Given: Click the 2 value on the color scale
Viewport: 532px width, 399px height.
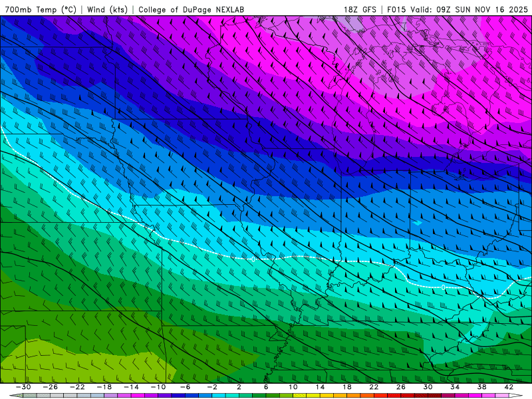Looking at the screenshot, I should (x=239, y=387).
